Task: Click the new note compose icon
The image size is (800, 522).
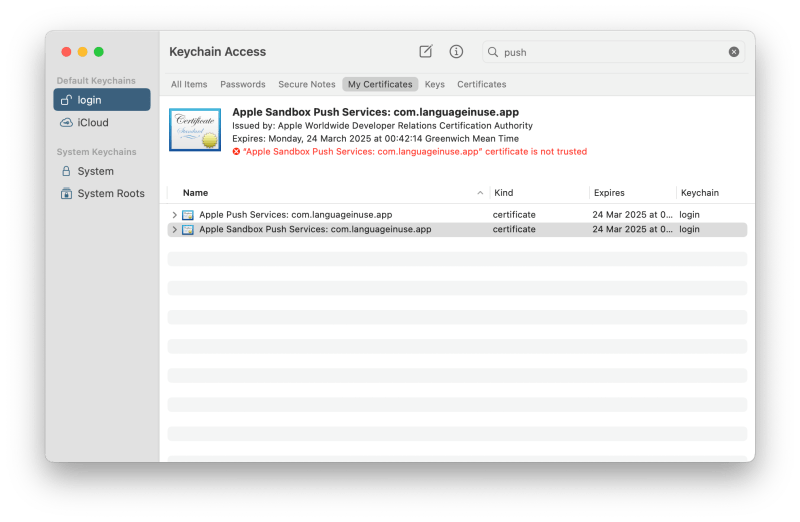Action: (426, 52)
